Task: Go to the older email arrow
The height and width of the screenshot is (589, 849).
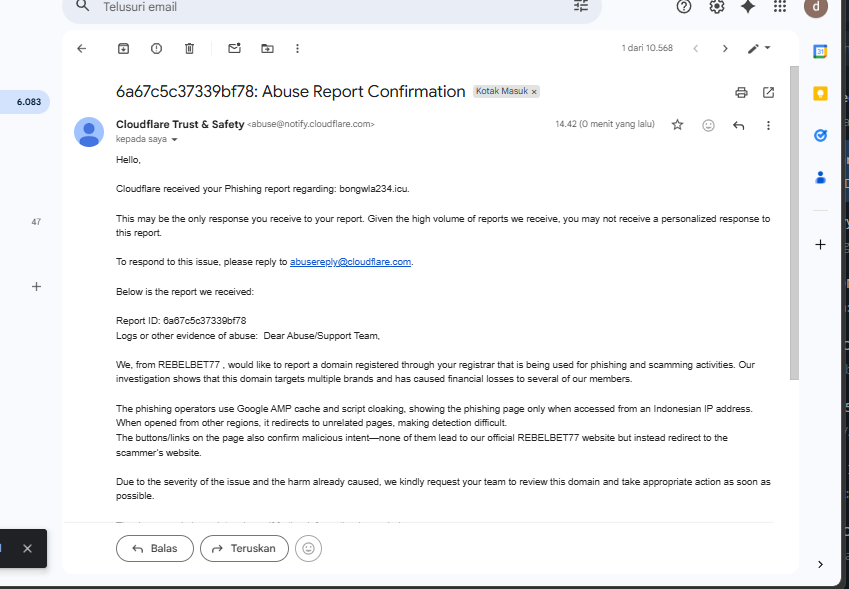Action: click(725, 49)
